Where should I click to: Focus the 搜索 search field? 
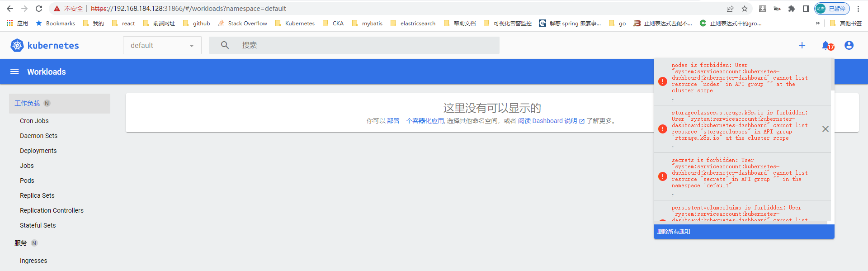point(354,45)
